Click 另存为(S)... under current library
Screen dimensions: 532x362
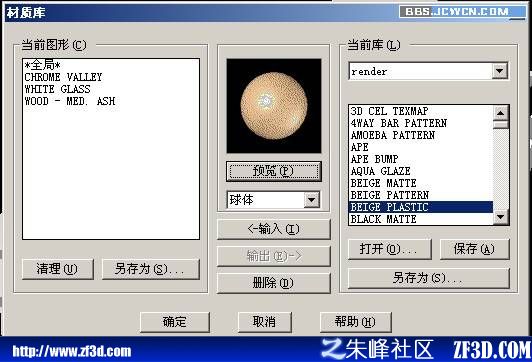pos(429,278)
